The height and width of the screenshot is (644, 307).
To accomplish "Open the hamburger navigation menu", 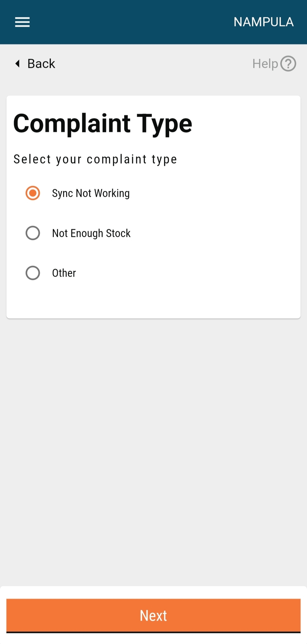I will click(x=22, y=22).
